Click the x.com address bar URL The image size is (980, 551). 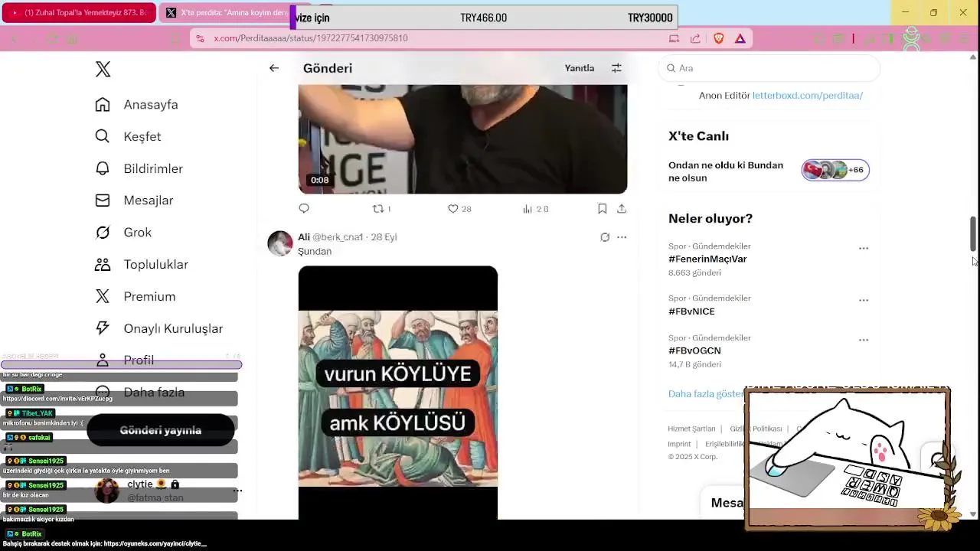coord(311,38)
